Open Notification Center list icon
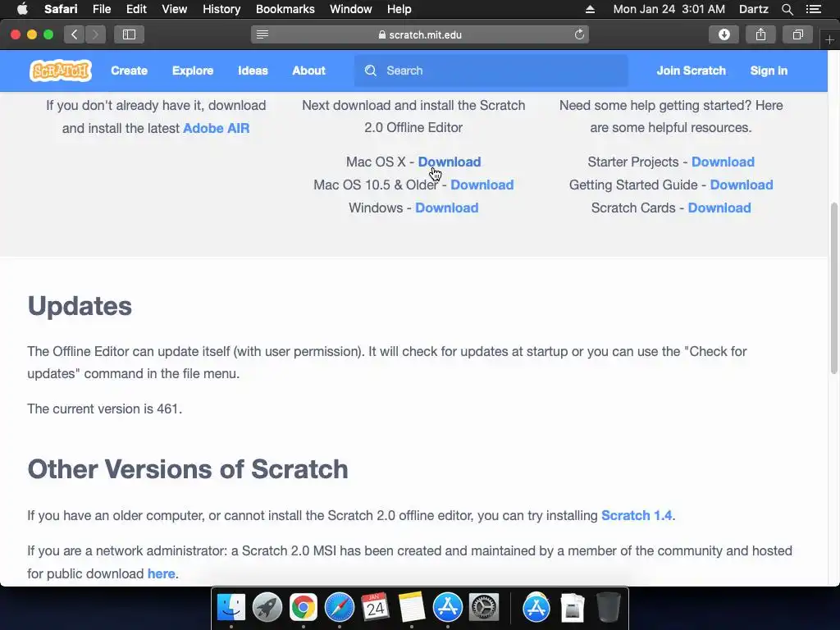The height and width of the screenshot is (630, 840). point(813,9)
